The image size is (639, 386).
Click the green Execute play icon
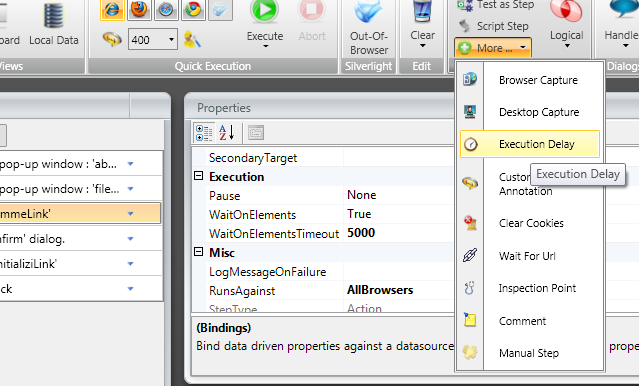click(x=265, y=11)
